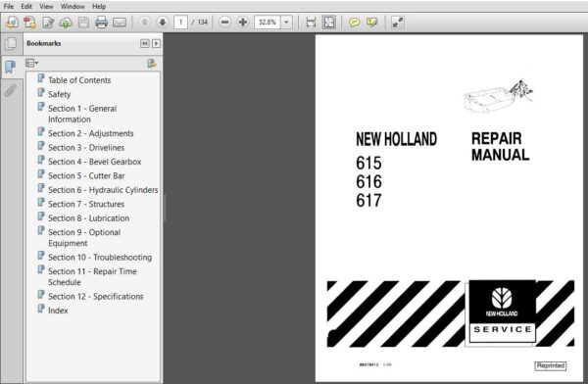
Task: Open the Table of Contents bookmark
Action: (79, 80)
